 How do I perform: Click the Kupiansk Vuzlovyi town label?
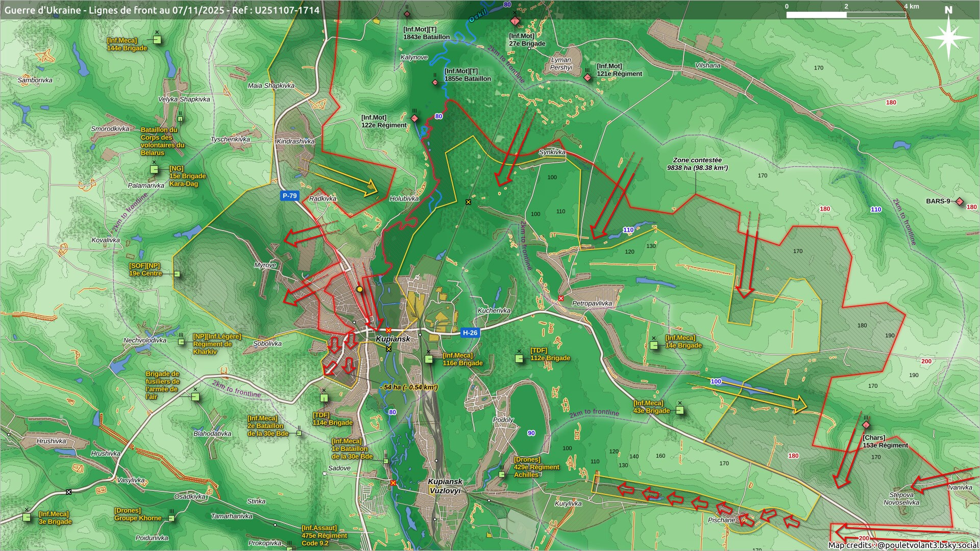pyautogui.click(x=445, y=486)
